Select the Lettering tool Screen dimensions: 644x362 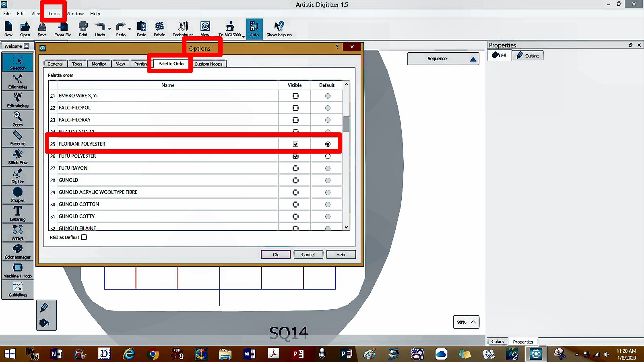pos(18,214)
